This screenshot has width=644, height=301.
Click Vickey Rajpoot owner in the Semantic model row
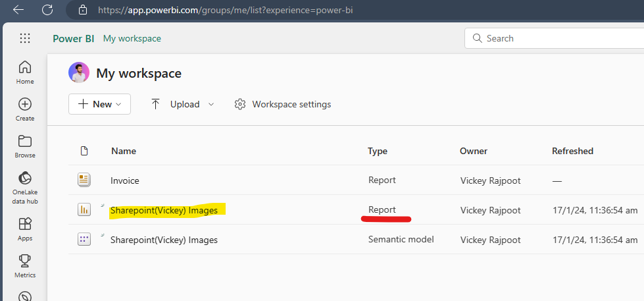point(490,240)
